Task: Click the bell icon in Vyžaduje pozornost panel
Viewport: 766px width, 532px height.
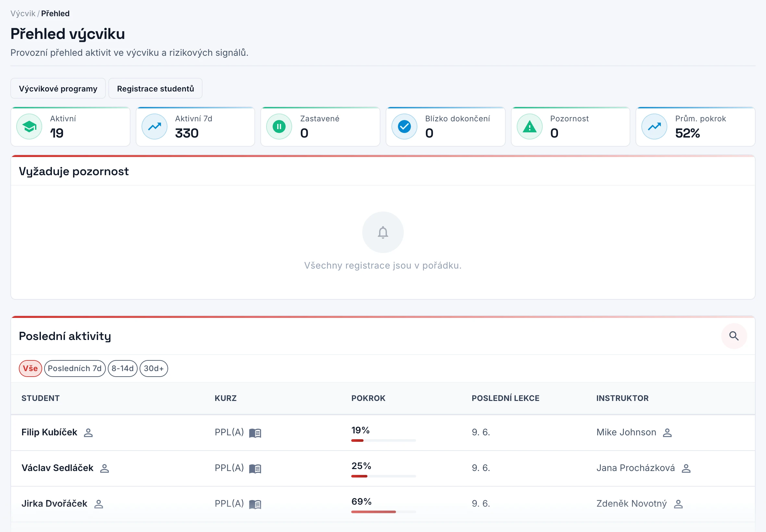Action: point(383,232)
